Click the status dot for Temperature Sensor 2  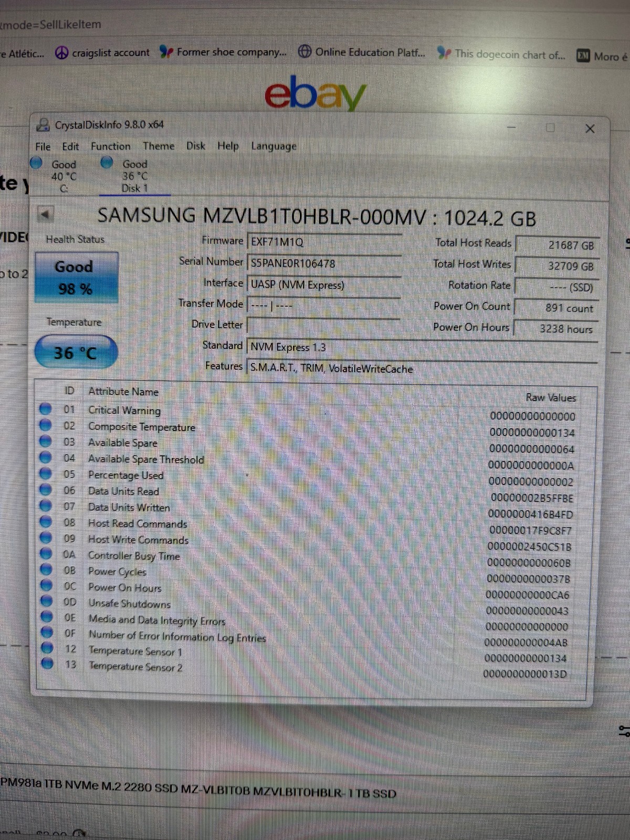click(47, 664)
